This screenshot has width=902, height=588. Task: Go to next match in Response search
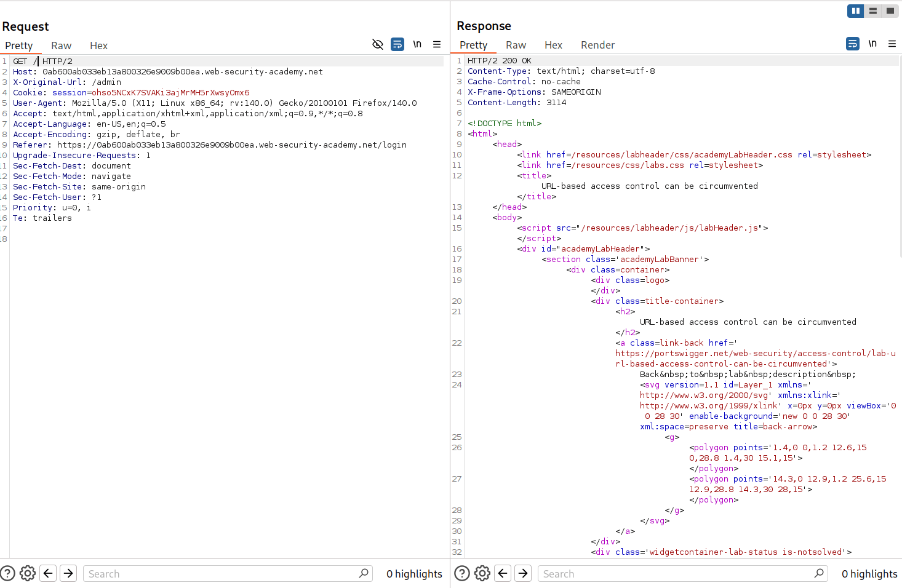coord(523,573)
